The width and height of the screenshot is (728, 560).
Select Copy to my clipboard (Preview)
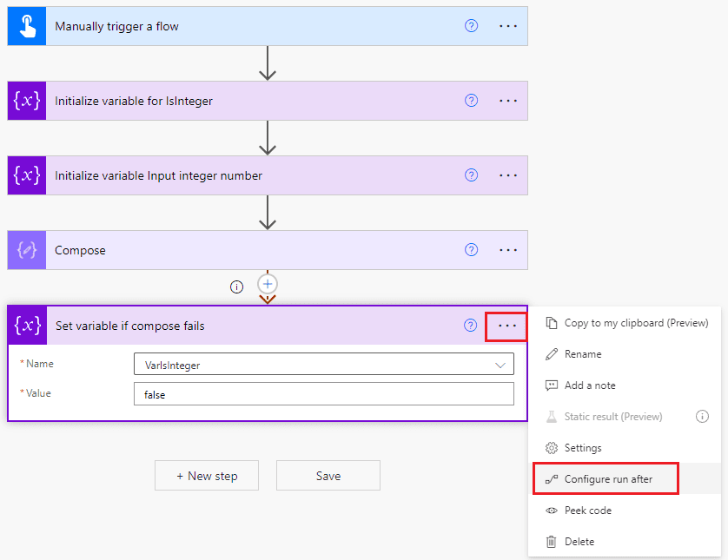(x=619, y=322)
